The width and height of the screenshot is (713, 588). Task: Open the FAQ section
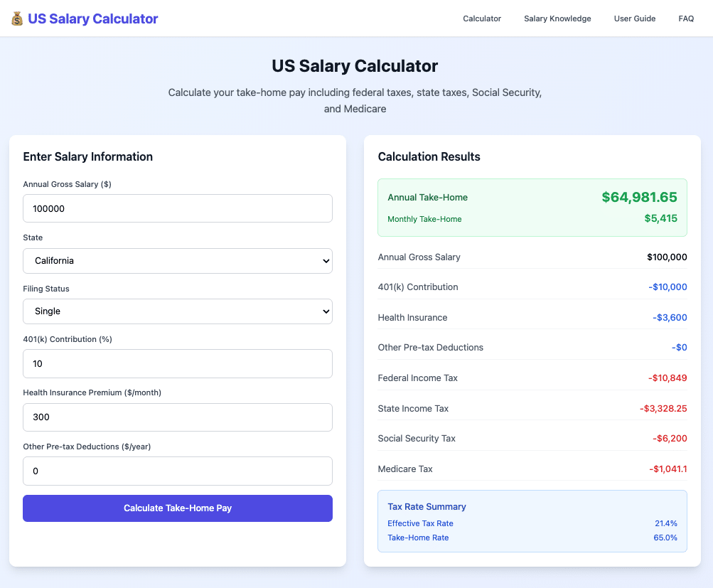[x=685, y=18]
